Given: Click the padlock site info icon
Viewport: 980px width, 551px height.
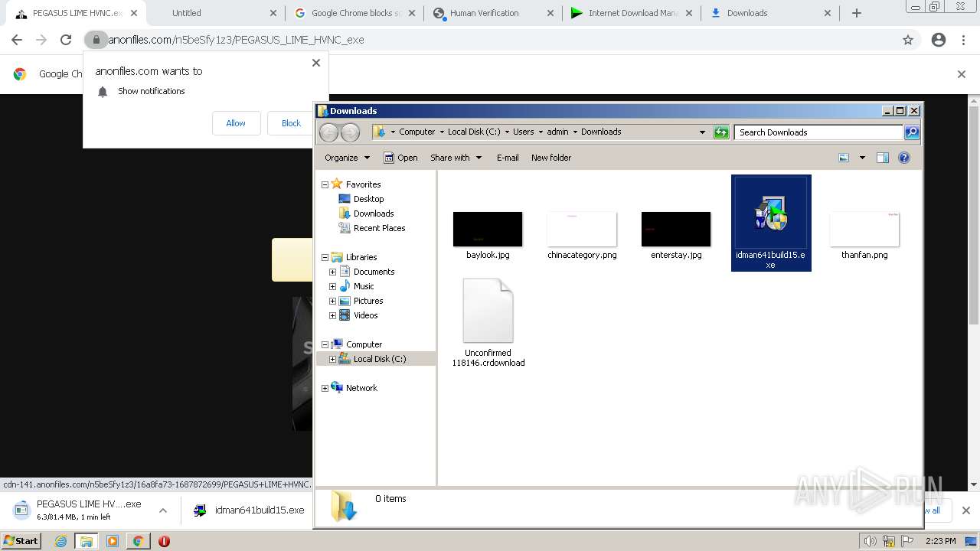Looking at the screenshot, I should (x=96, y=40).
